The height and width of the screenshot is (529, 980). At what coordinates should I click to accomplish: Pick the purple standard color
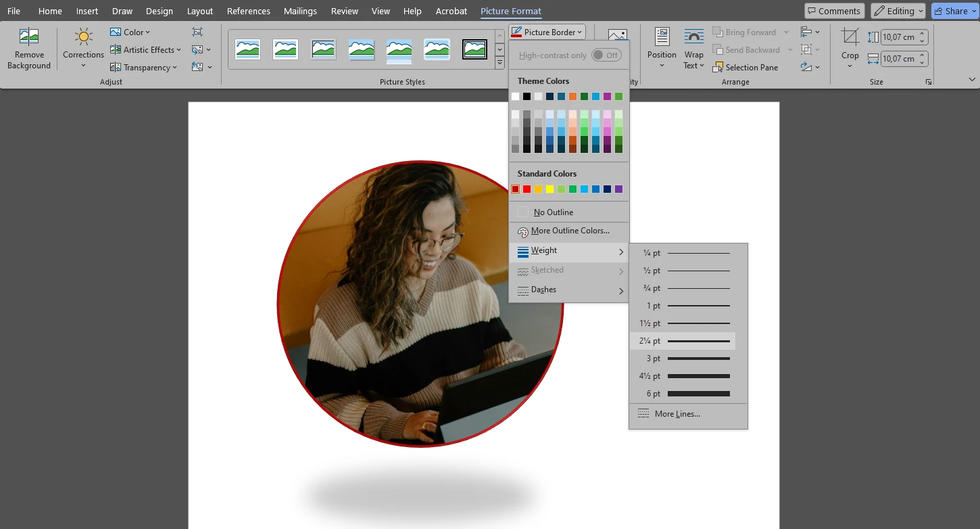[x=619, y=189]
